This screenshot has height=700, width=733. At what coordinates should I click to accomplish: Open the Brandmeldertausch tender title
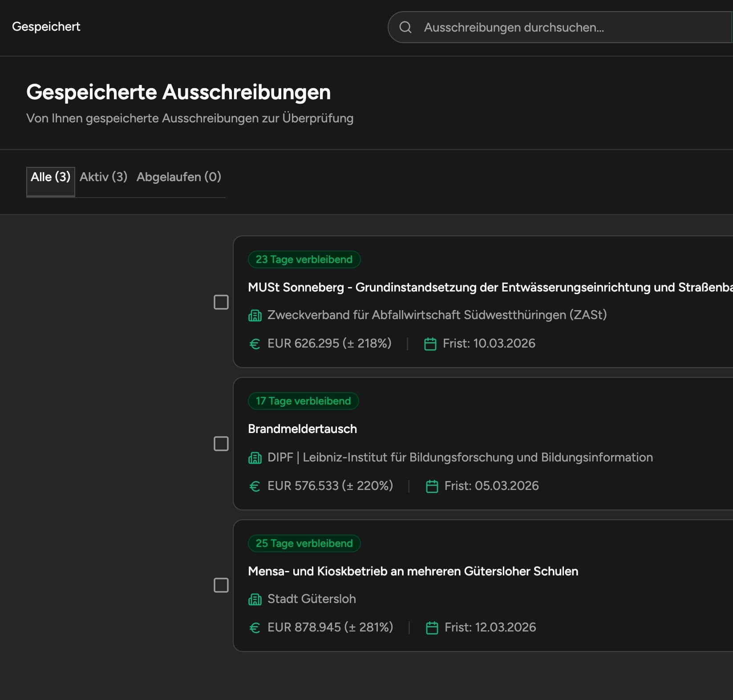pyautogui.click(x=303, y=429)
